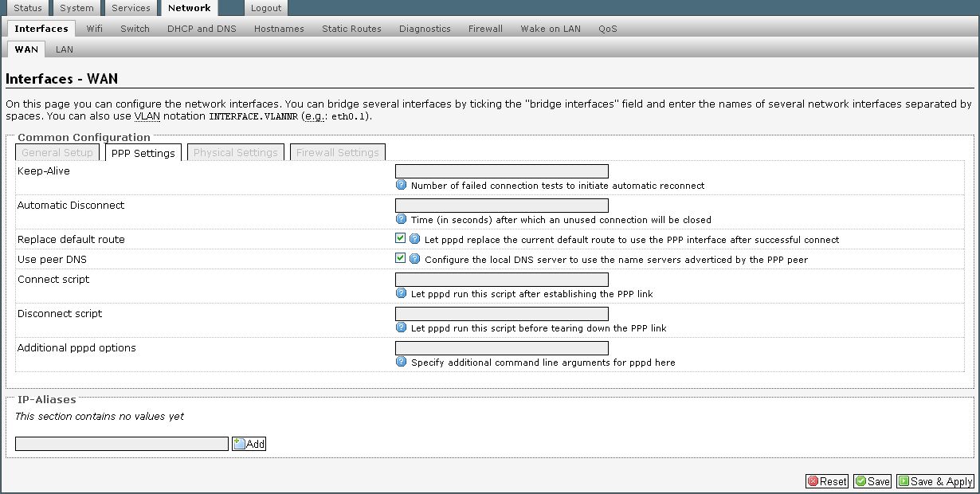
Task: Focus the IP-Aliases name text field
Action: [x=122, y=444]
